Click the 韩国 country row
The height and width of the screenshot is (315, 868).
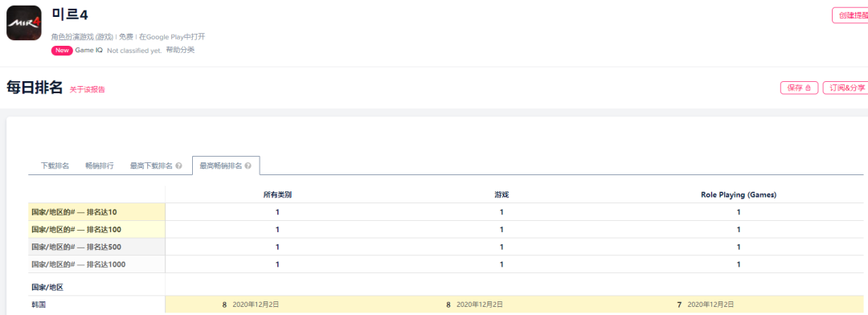[x=445, y=305]
